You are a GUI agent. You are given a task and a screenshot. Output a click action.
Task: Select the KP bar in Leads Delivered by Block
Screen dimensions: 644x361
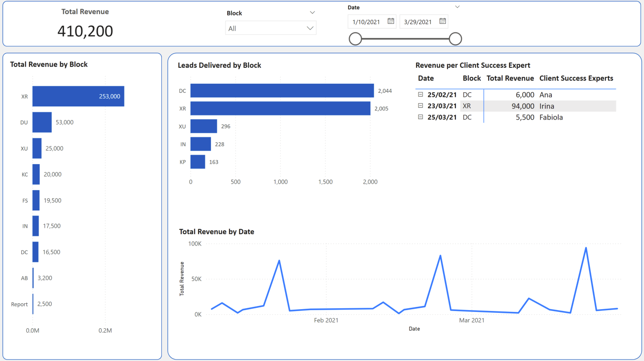click(198, 162)
